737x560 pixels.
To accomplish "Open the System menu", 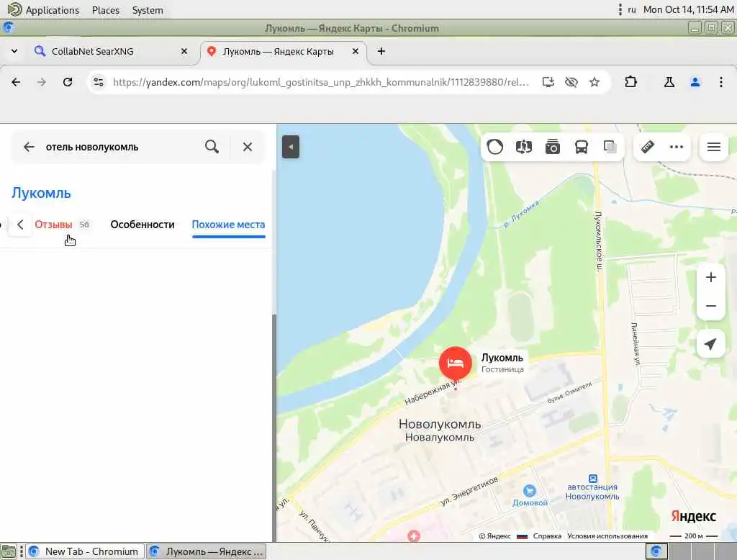I will (x=148, y=10).
